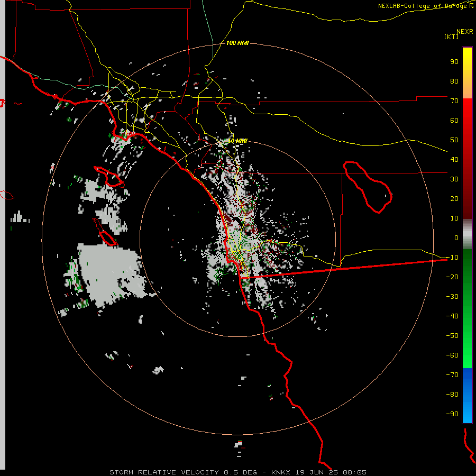Click the "-90" negative scale value
476x476 pixels.
pos(452,414)
